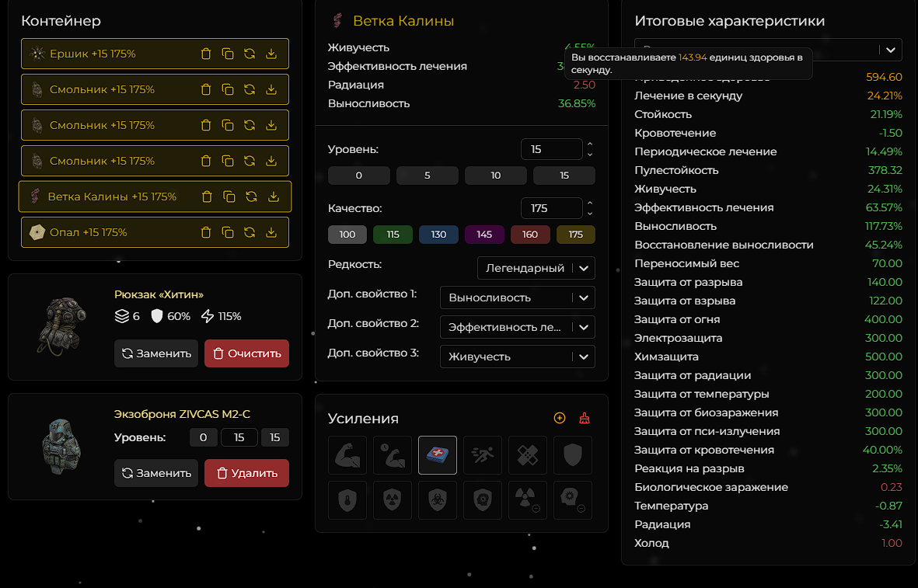Open the Редкость dropdown showing Легендарный
Screen dimensions: 918x588
[x=536, y=268]
